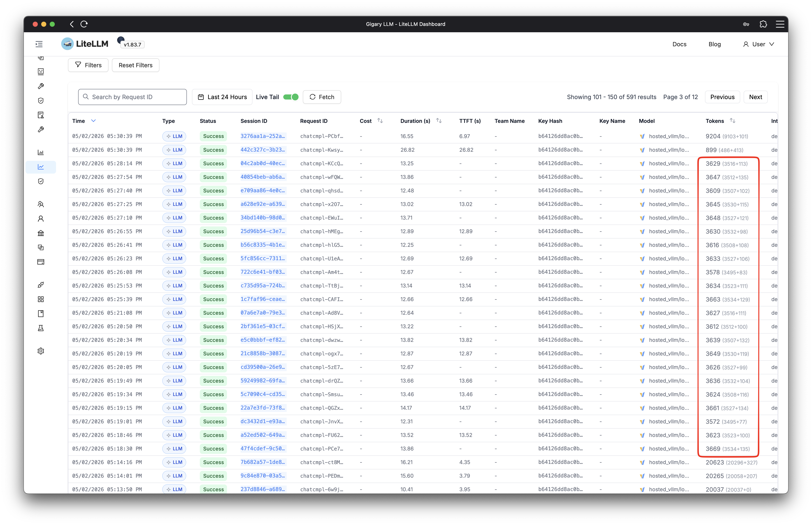This screenshot has height=525, width=812.
Task: Open the flask experimental sidebar icon
Action: click(41, 328)
